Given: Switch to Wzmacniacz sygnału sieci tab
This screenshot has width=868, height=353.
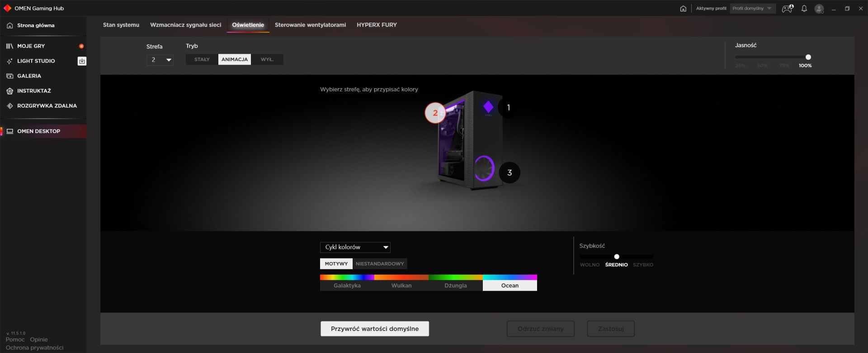Looking at the screenshot, I should click(x=186, y=25).
